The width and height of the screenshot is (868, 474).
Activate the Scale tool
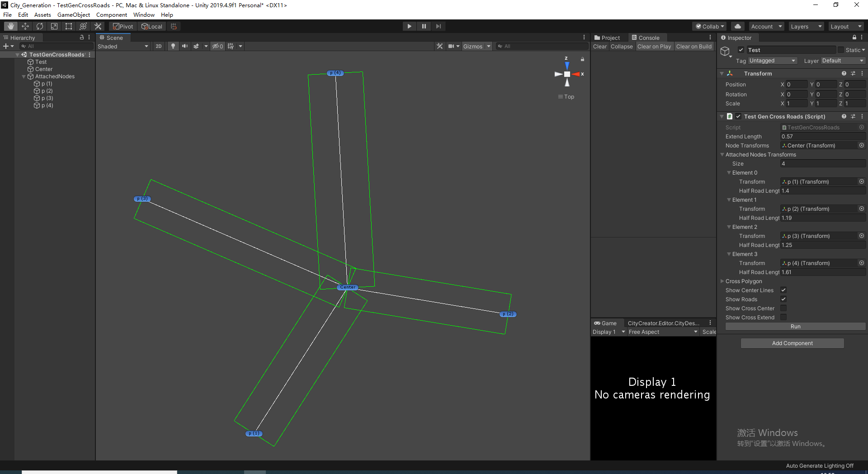click(x=54, y=26)
